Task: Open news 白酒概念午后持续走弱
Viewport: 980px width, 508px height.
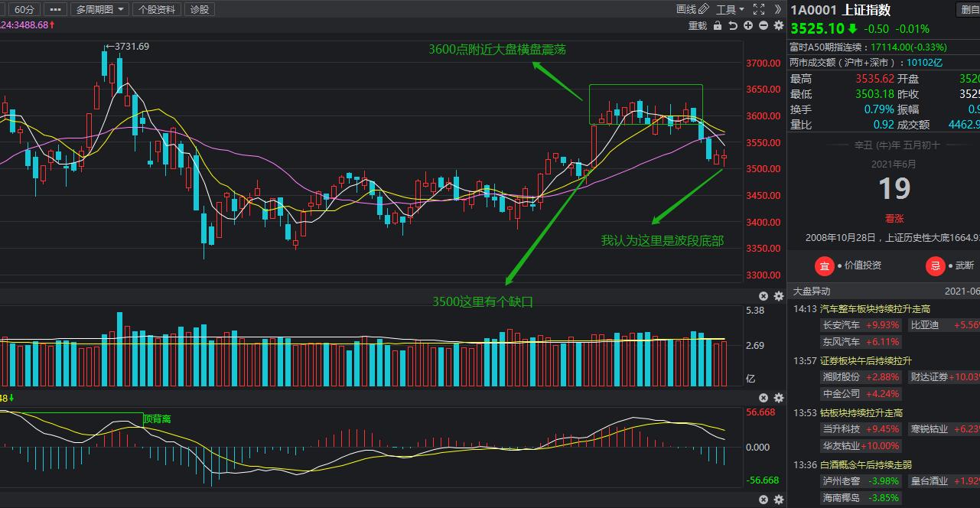Action: pos(866,464)
